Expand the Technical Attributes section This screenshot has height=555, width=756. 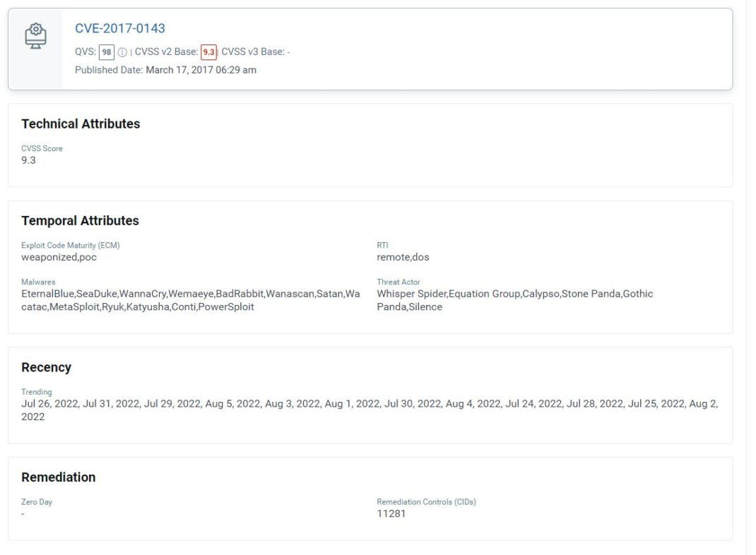tap(79, 124)
